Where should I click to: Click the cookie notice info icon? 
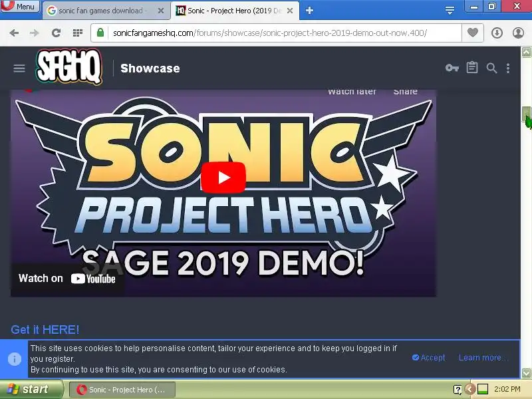[x=14, y=358]
